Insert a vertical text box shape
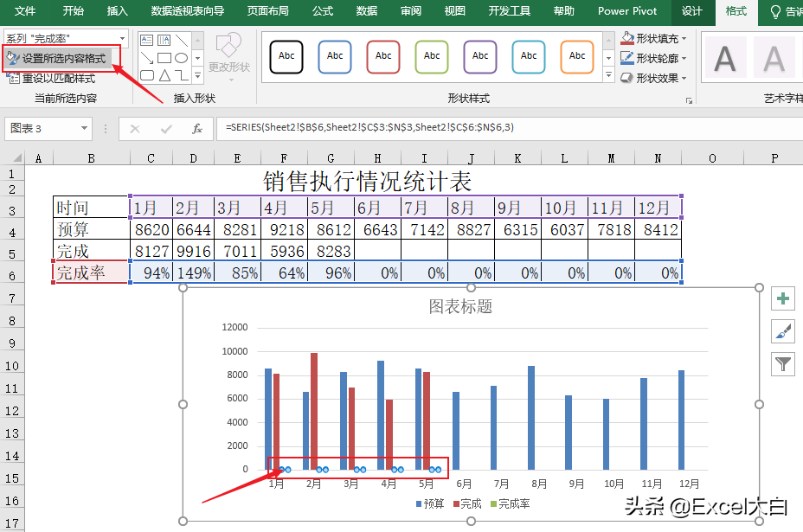Screen dimensions: 803x532 164,40
